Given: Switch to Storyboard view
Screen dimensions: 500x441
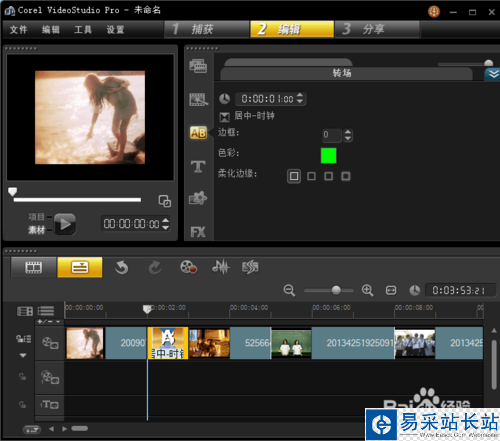Looking at the screenshot, I should tap(34, 267).
